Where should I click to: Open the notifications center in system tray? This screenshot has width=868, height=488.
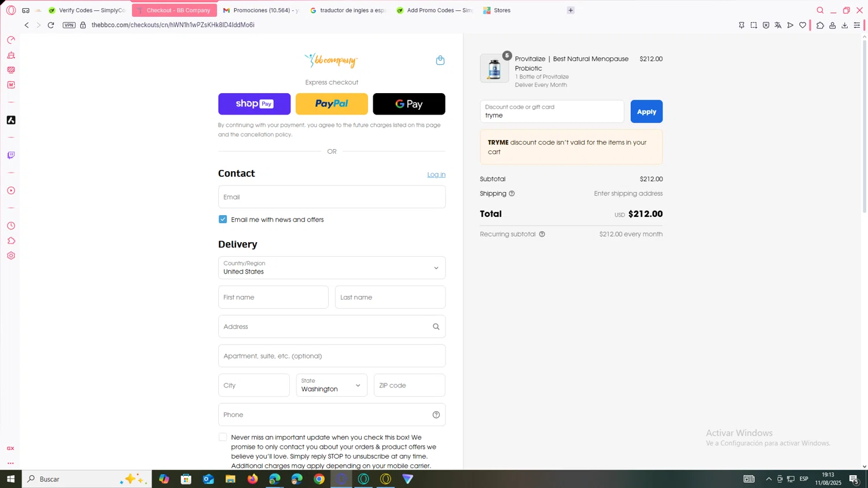[854, 479]
